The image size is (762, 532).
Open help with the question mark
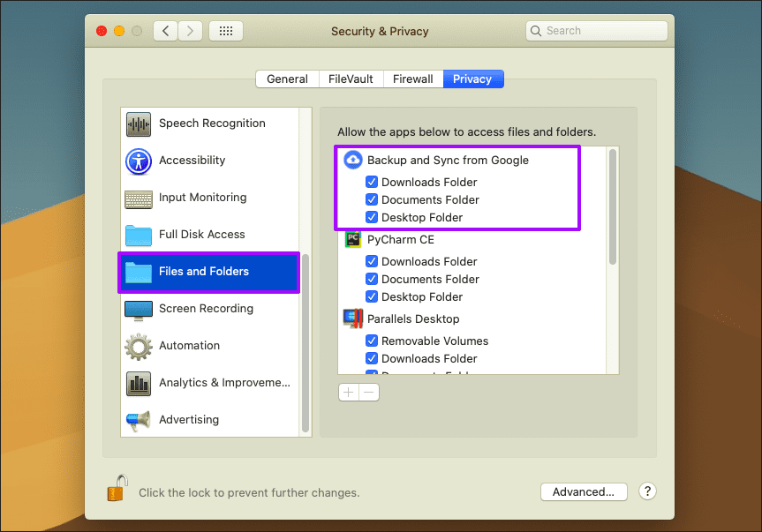[647, 491]
